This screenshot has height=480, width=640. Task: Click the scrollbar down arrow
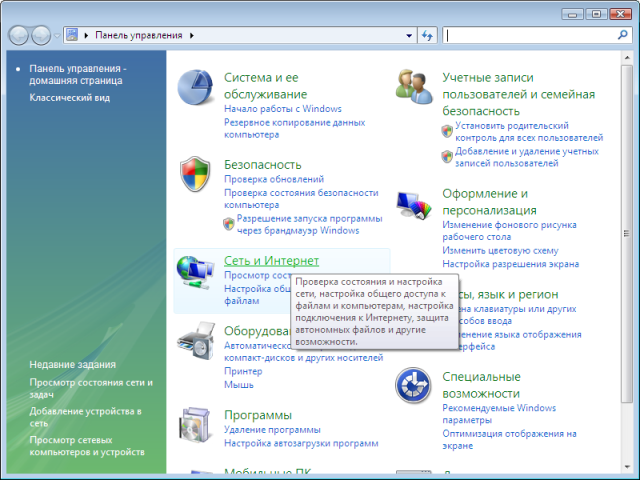coord(627,467)
